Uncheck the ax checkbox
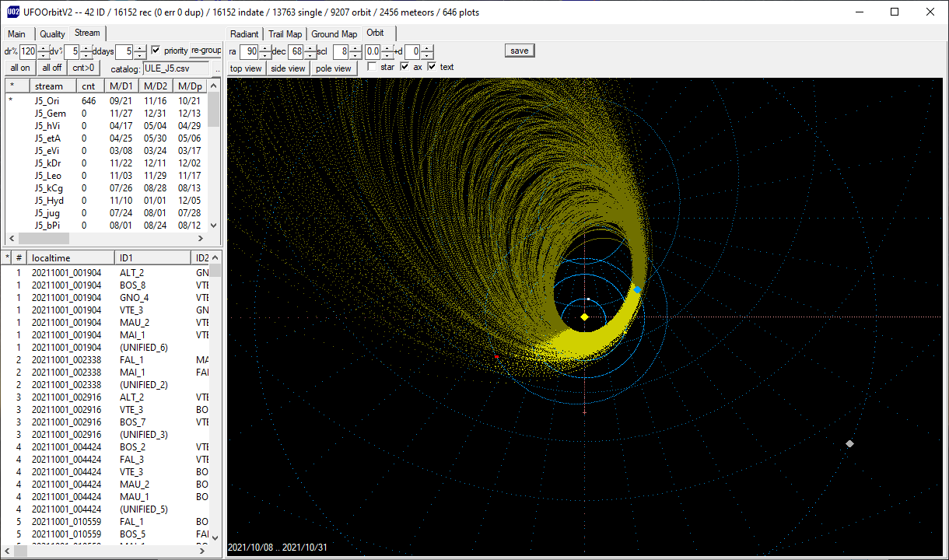Image resolution: width=949 pixels, height=560 pixels. click(x=404, y=67)
